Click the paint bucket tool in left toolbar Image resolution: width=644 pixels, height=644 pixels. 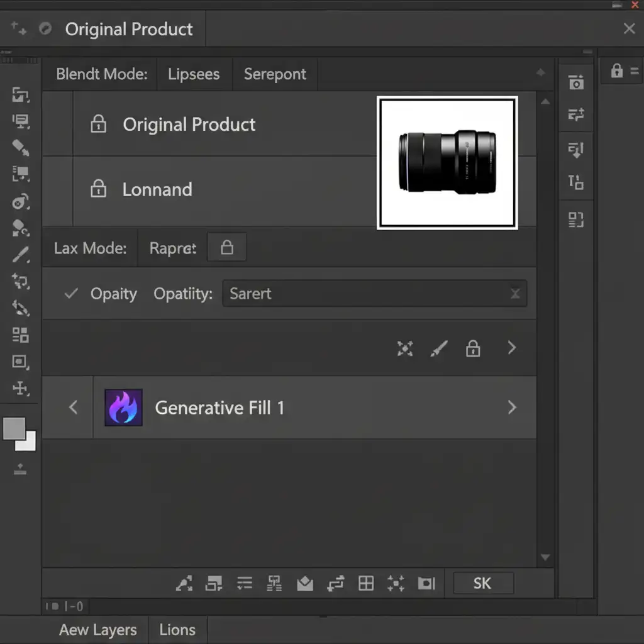pyautogui.click(x=21, y=228)
